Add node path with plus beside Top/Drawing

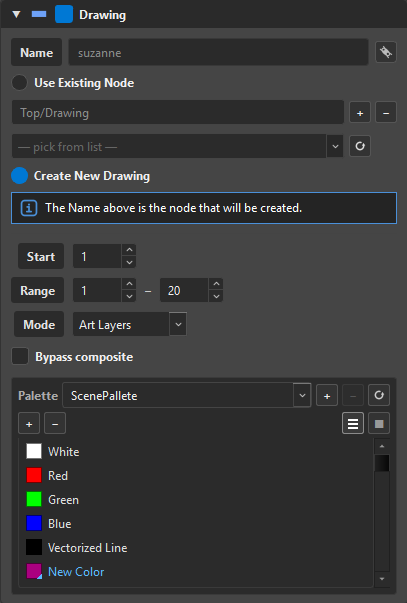(x=360, y=113)
